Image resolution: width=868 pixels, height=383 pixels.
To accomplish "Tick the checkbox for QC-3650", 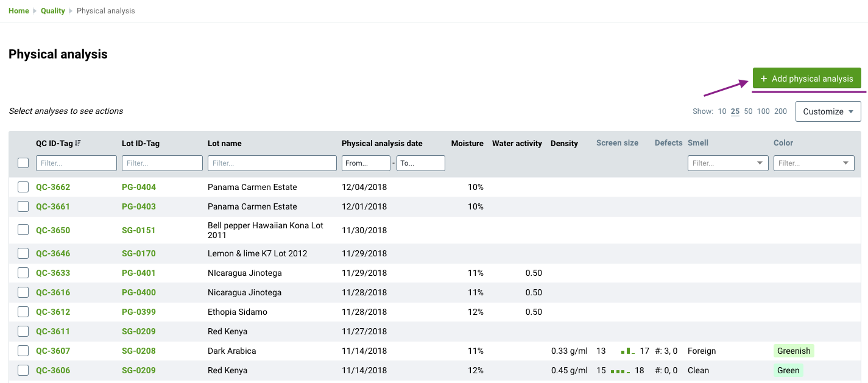I will [x=23, y=230].
